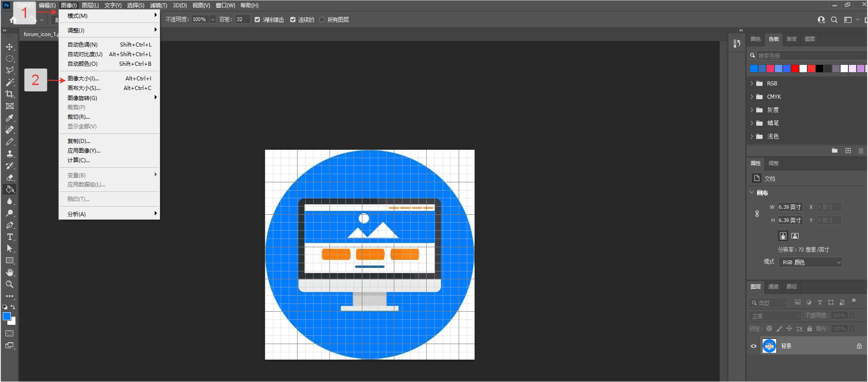This screenshot has height=382, width=868.
Task: Change the screen mode
Action: (x=10, y=345)
